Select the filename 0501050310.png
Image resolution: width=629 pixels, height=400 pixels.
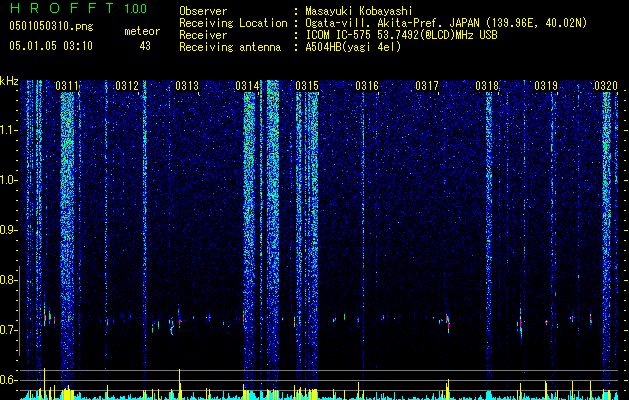coord(51,26)
